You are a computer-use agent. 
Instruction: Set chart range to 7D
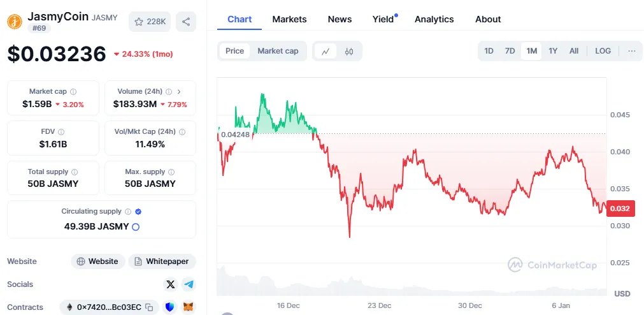click(510, 51)
